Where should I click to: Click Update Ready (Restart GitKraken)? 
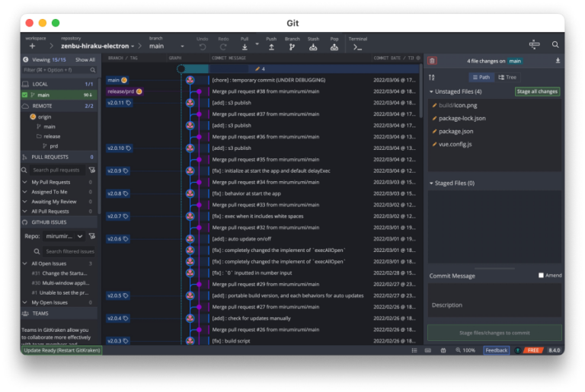coord(62,350)
